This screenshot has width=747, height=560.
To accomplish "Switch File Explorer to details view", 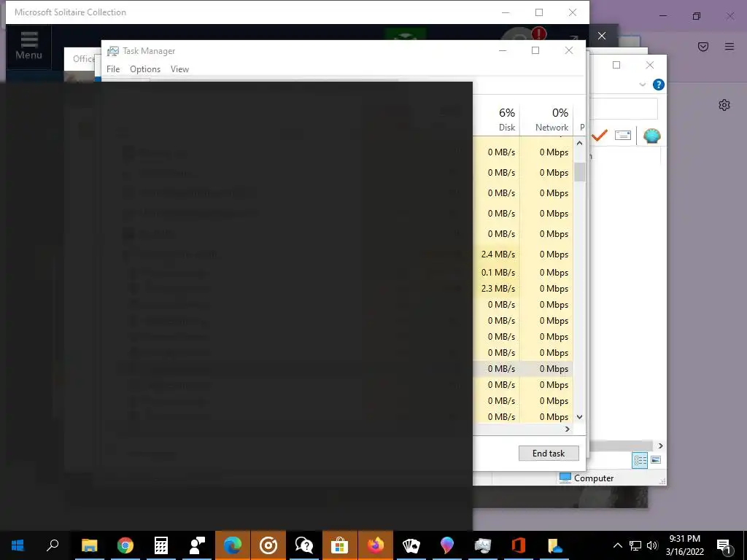I will click(x=640, y=460).
